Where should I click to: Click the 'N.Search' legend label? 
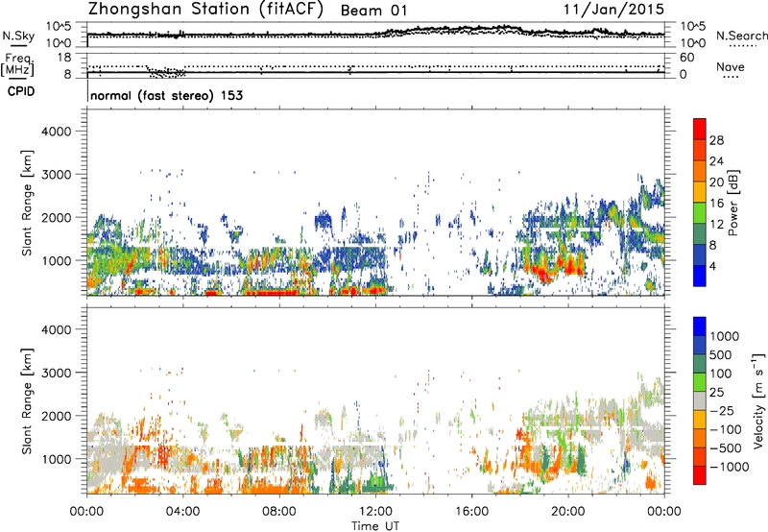pos(741,36)
